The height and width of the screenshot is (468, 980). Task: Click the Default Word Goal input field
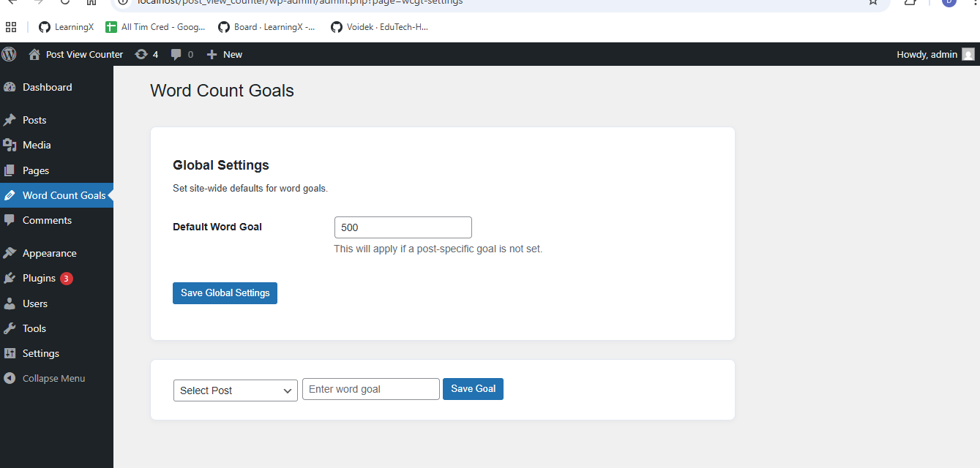pos(403,227)
